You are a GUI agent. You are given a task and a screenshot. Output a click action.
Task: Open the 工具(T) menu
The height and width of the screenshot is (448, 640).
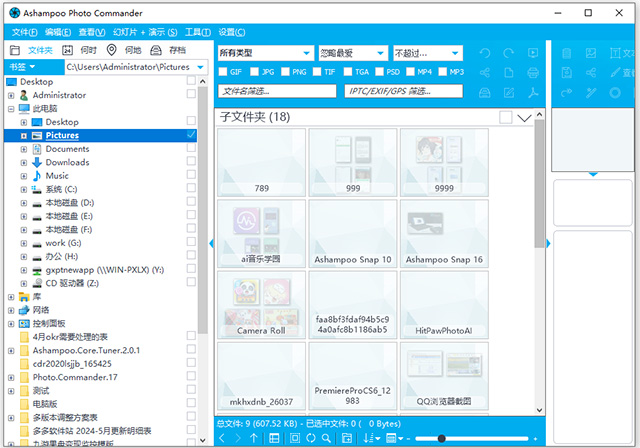[x=198, y=32]
